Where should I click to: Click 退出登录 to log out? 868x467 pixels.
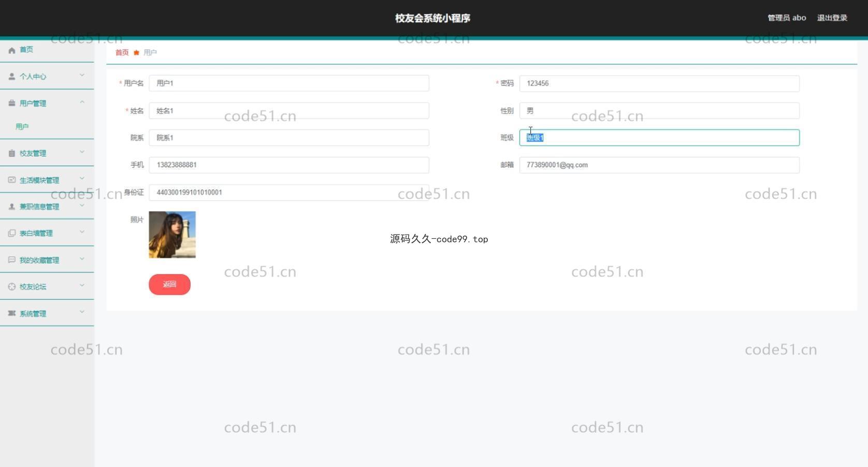[x=832, y=18]
